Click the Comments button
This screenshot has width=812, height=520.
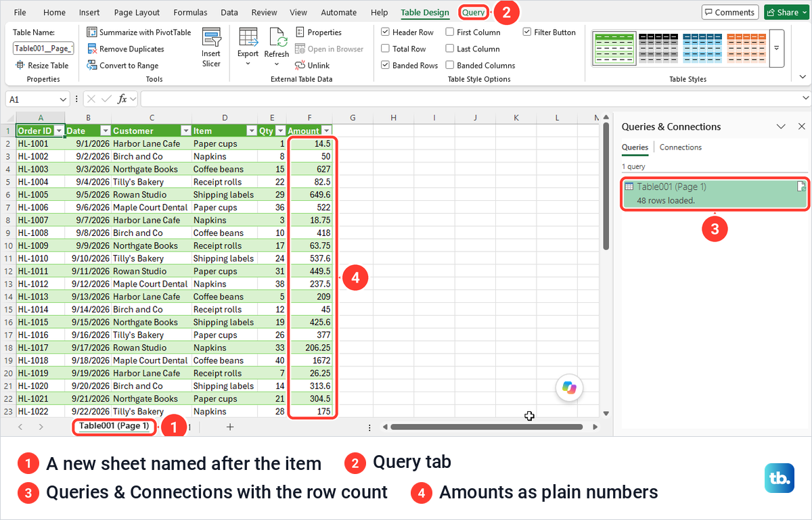tap(729, 12)
